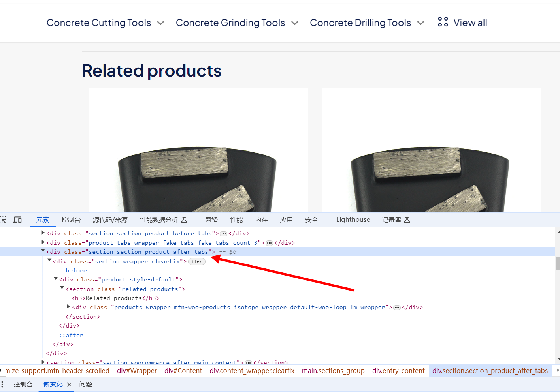
Task: Click the DOM tree scrollbar thumb
Action: click(x=558, y=263)
